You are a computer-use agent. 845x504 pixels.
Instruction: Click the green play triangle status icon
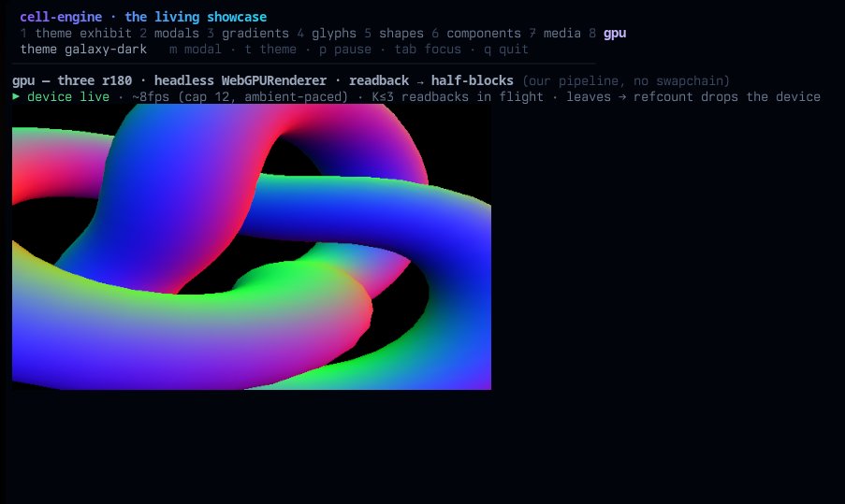[x=16, y=96]
